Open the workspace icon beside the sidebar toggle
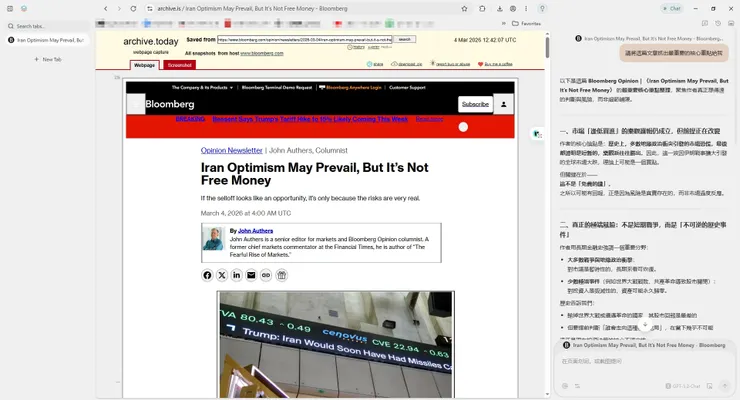The width and height of the screenshot is (740, 400). click(x=24, y=8)
